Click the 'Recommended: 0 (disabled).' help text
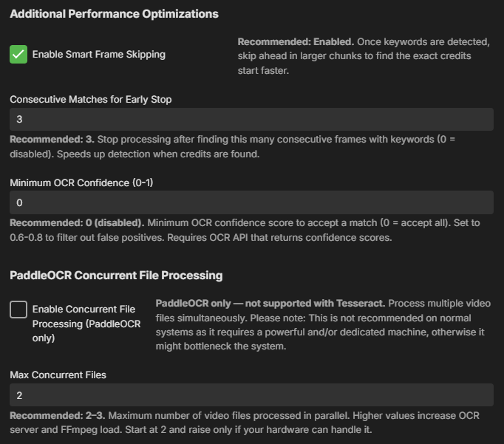Viewport: 504px width, 444px height. coord(77,222)
